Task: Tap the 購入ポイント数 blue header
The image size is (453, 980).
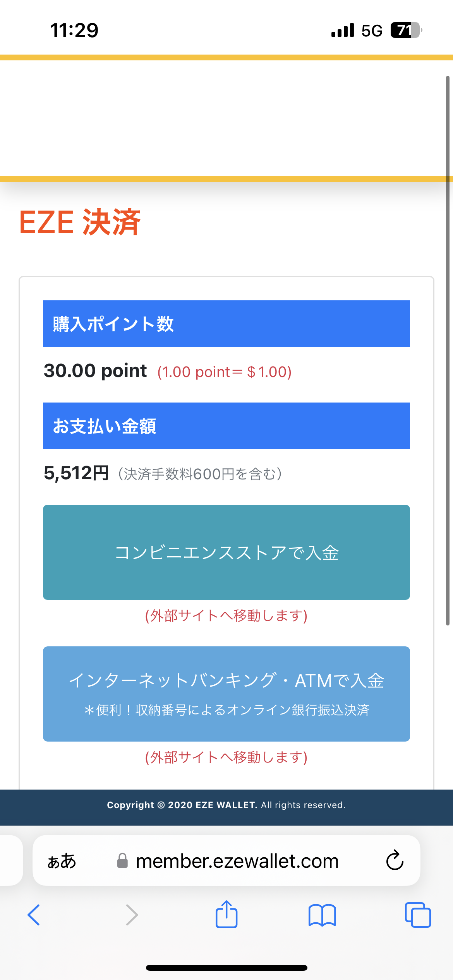Action: point(226,324)
